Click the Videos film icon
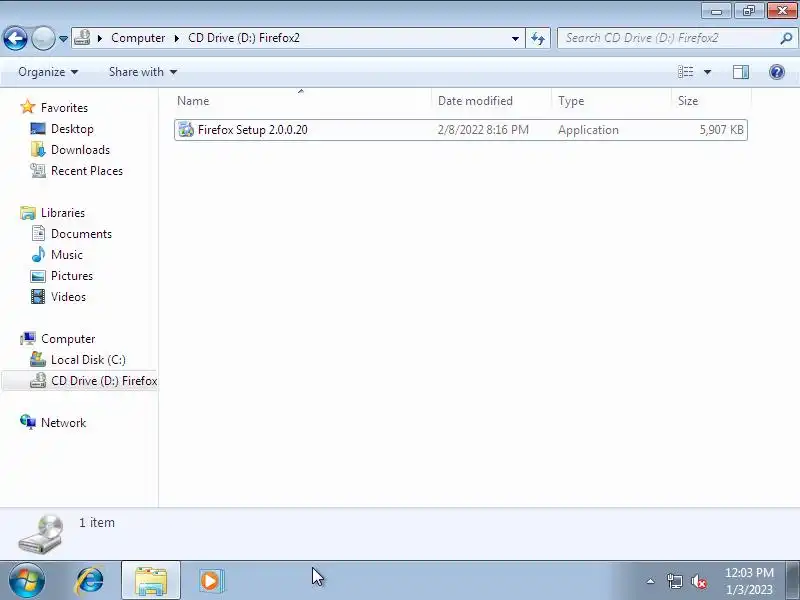Viewport: 800px width, 600px height. [38, 296]
